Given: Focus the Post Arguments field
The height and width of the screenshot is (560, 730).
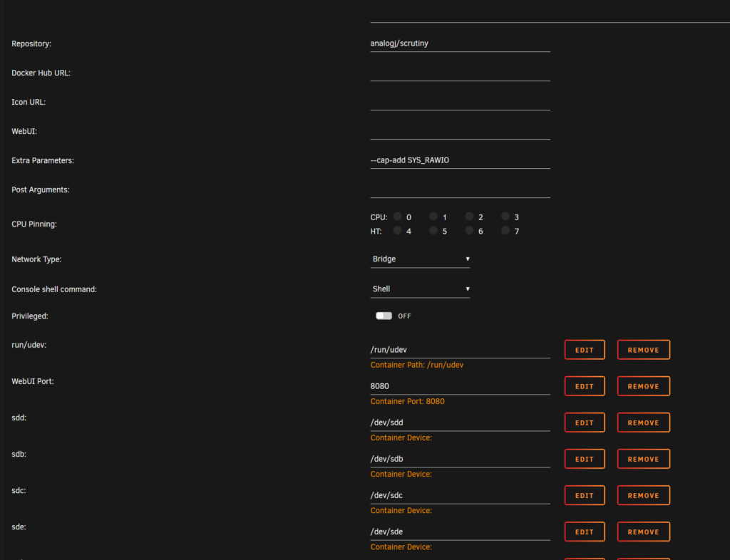Looking at the screenshot, I should pos(460,190).
